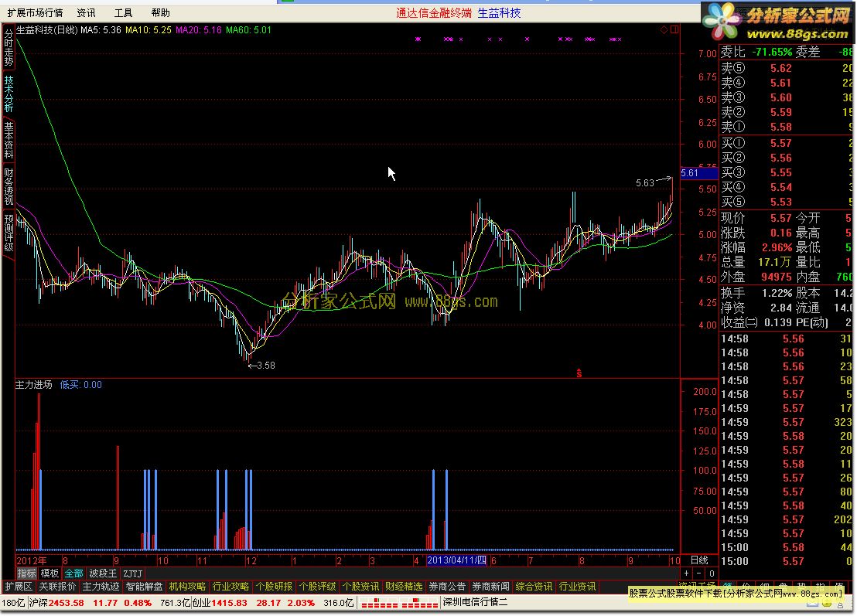Open 个股评级 info tab

(x=317, y=587)
